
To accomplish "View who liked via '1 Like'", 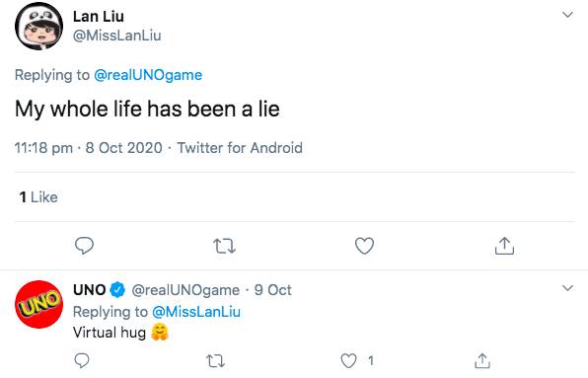I will tap(38, 196).
